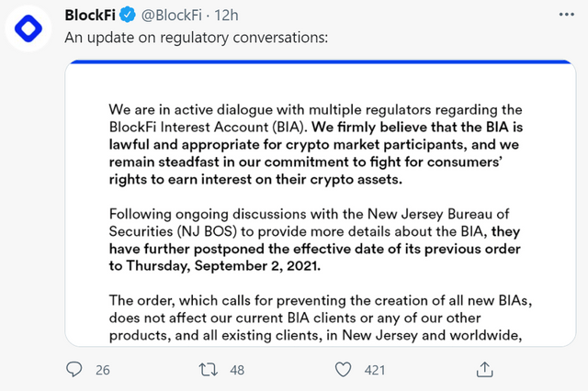Open the reply speech bubble icon

(75, 368)
